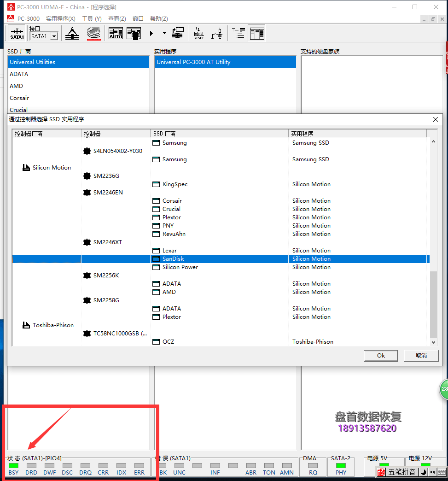Open the PC-3000 menu

[28, 19]
